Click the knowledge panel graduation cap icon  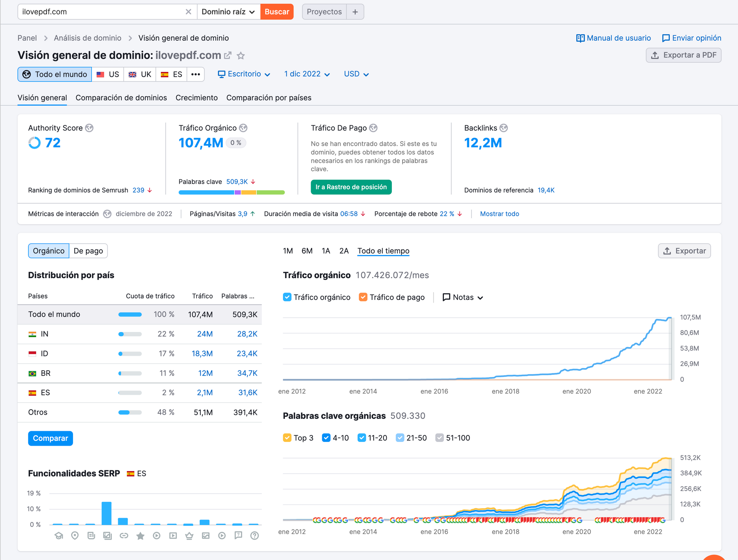(59, 536)
